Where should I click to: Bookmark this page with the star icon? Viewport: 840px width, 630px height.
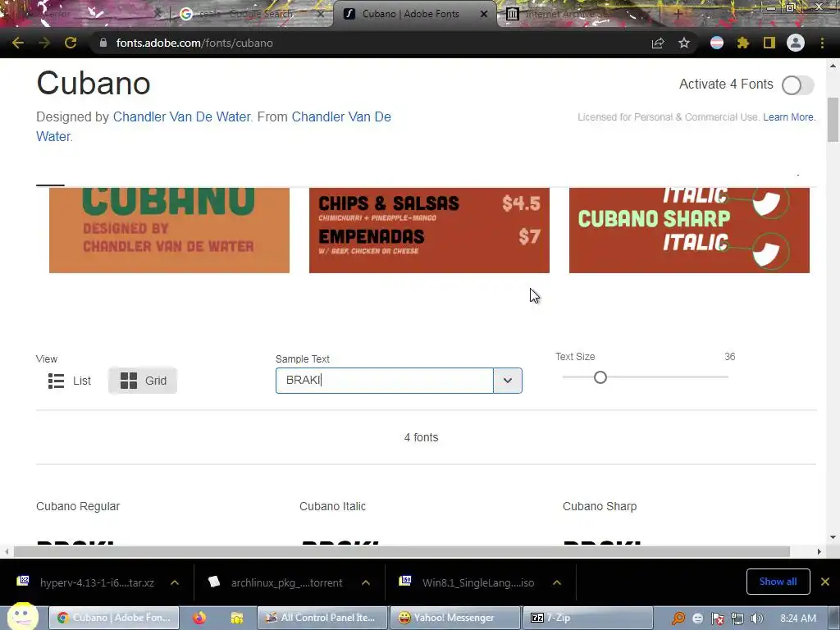click(684, 43)
